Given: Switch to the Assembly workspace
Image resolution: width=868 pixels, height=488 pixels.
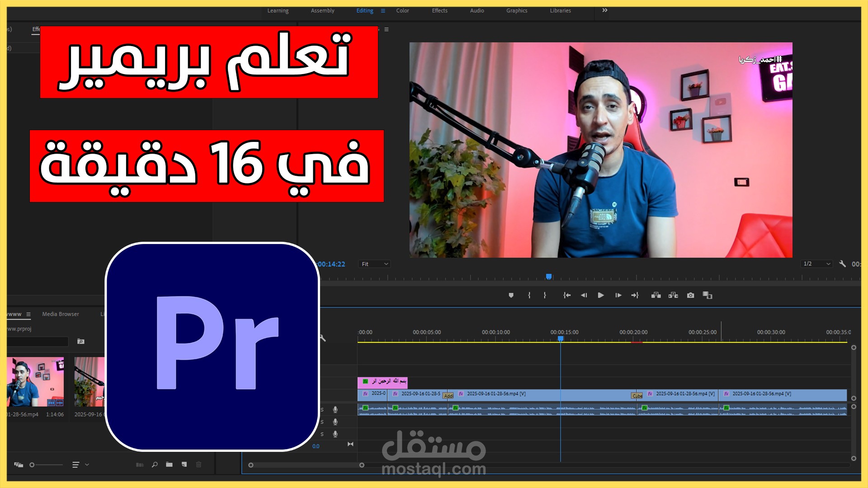Looking at the screenshot, I should [x=322, y=10].
